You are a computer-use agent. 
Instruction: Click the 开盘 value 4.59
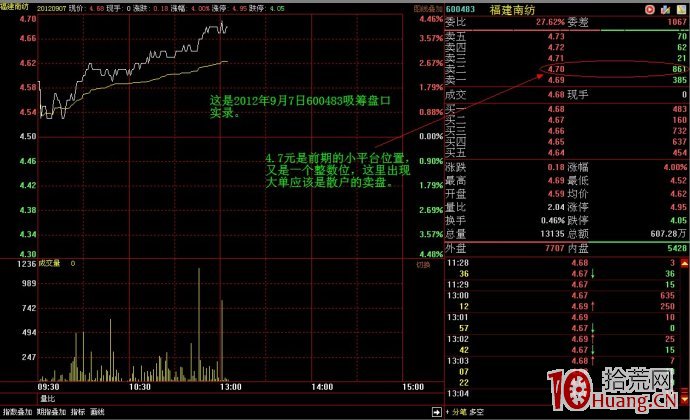coord(556,194)
